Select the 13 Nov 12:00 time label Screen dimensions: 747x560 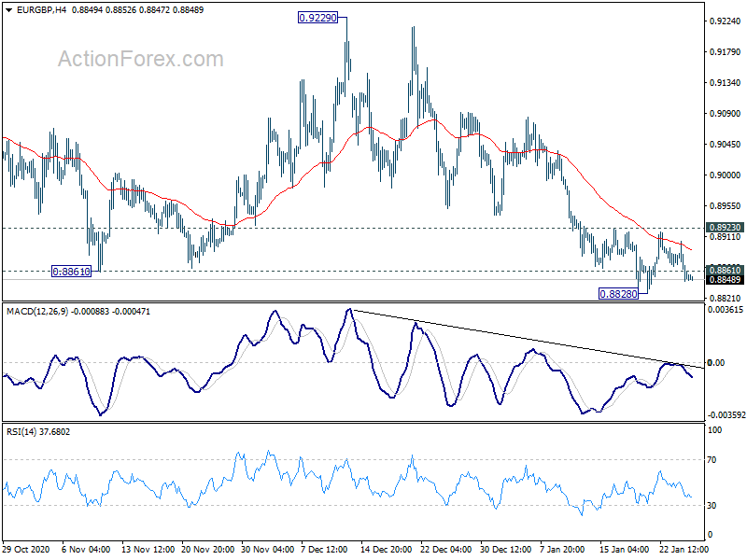pyautogui.click(x=148, y=550)
